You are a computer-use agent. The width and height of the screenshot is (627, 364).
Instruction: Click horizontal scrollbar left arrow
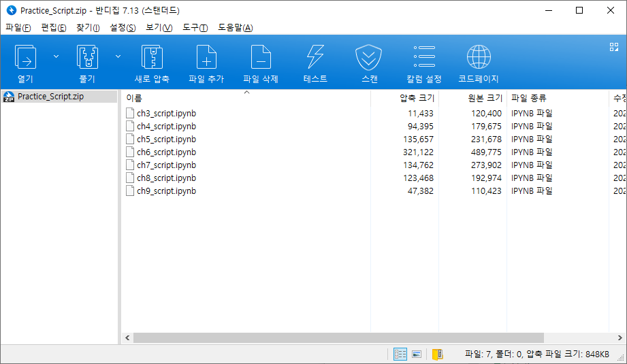point(127,338)
